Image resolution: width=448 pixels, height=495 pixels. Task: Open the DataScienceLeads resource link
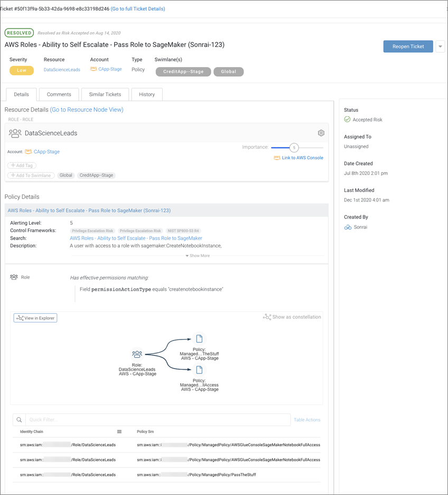(62, 70)
